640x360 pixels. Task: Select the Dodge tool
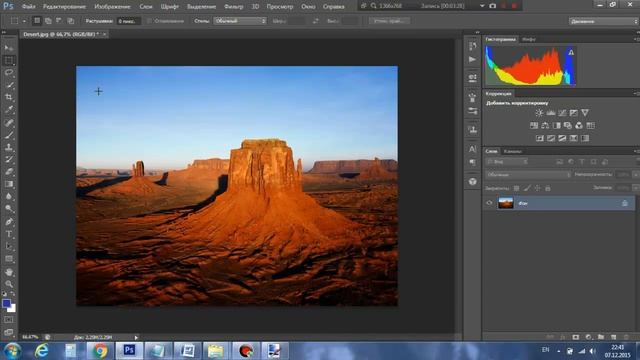[9, 209]
